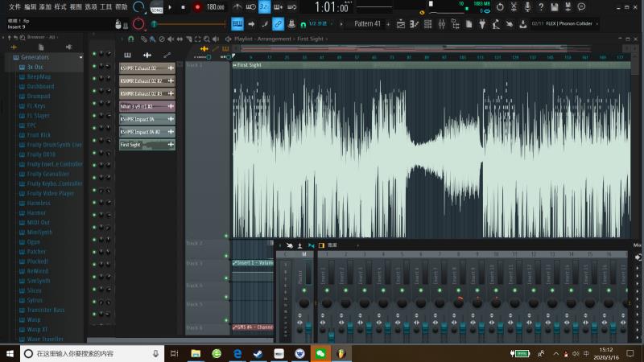Toggle SONG/pattern mode button

pyautogui.click(x=156, y=7)
